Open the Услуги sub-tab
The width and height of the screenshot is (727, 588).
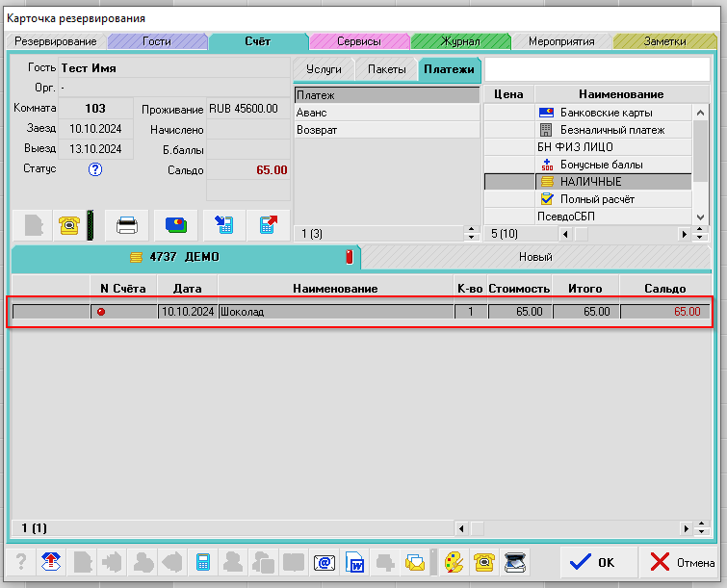tap(324, 69)
